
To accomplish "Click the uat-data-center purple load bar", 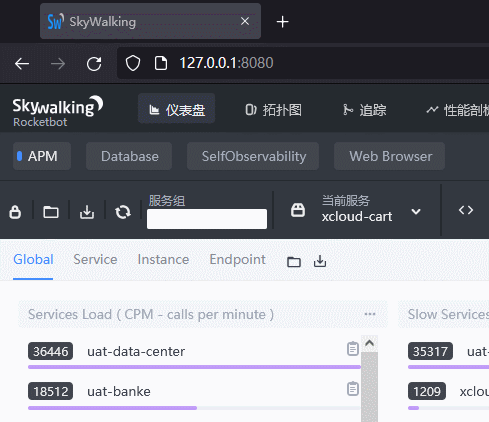I will (194, 367).
